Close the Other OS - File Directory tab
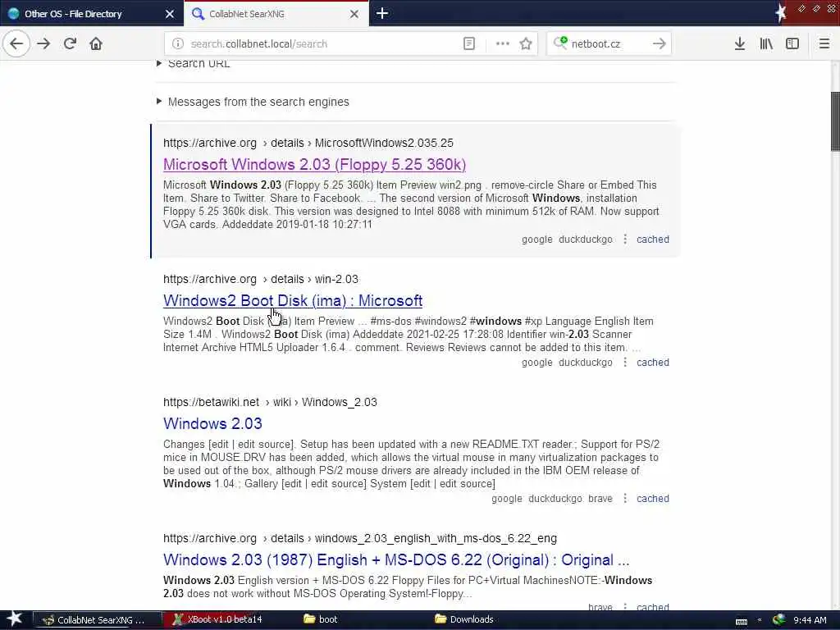Image resolution: width=840 pixels, height=630 pixels. click(170, 14)
